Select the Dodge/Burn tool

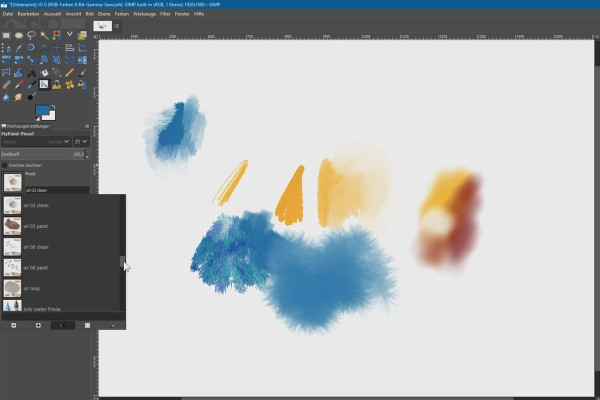(x=31, y=97)
